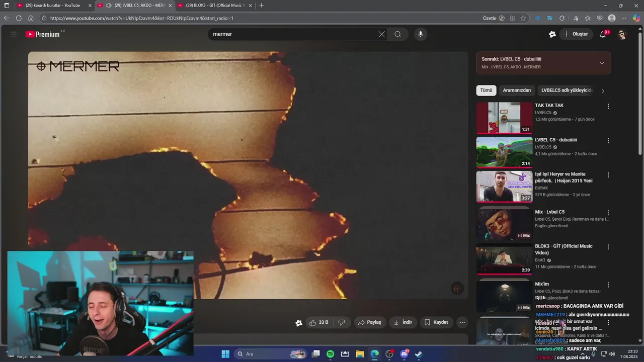Screen dimensions: 644x362
Task: Open YouTube account avatar menu
Action: coord(622,34)
